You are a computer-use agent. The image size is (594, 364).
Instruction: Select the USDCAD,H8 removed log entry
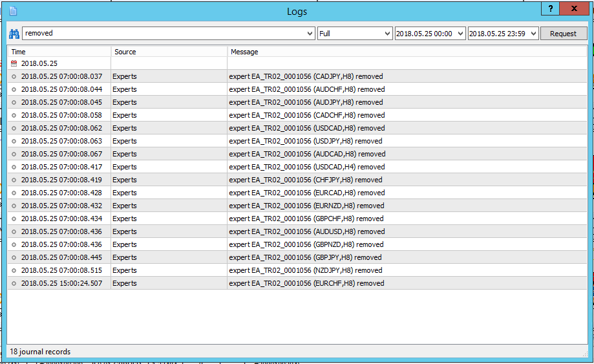pyautogui.click(x=297, y=128)
